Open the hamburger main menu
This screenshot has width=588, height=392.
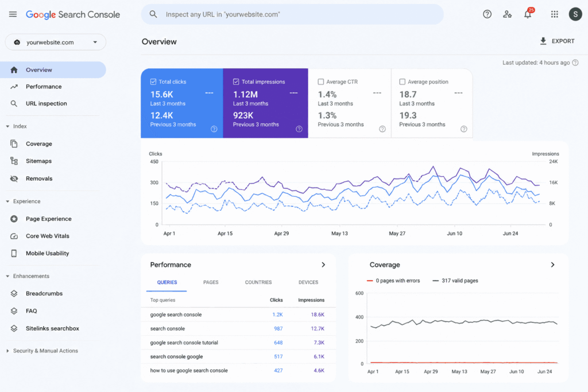tap(13, 14)
